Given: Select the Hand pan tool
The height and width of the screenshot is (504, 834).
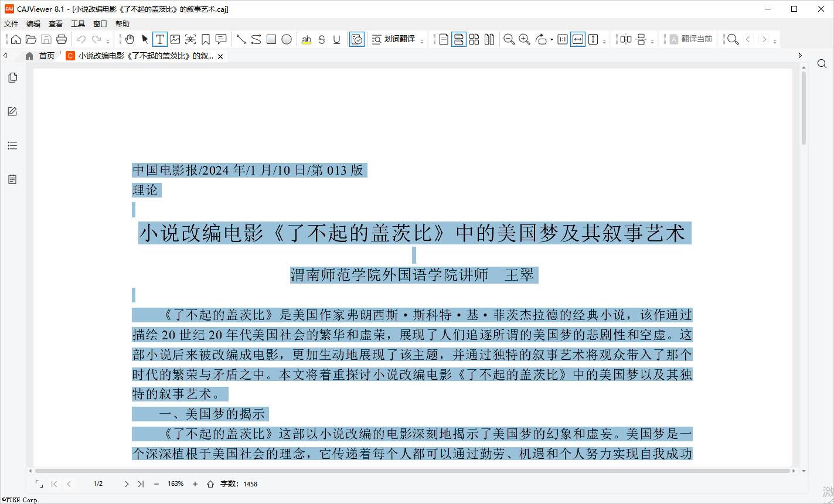Looking at the screenshot, I should click(x=130, y=39).
